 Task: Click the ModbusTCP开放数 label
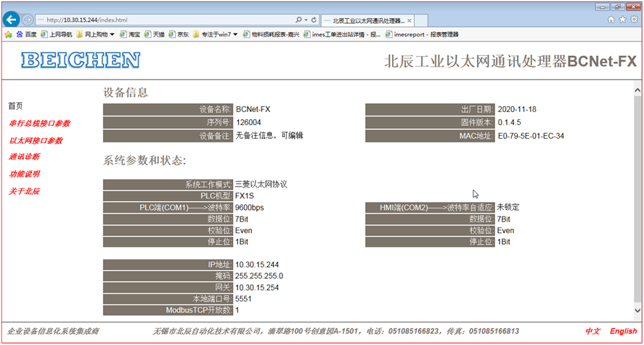click(199, 310)
